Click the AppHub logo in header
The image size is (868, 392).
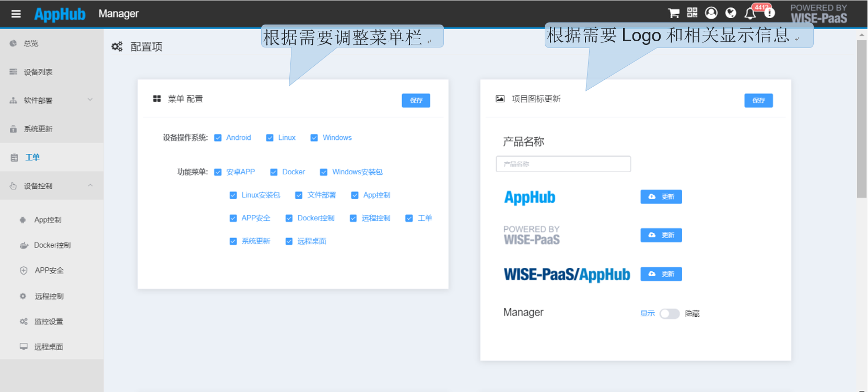(60, 14)
